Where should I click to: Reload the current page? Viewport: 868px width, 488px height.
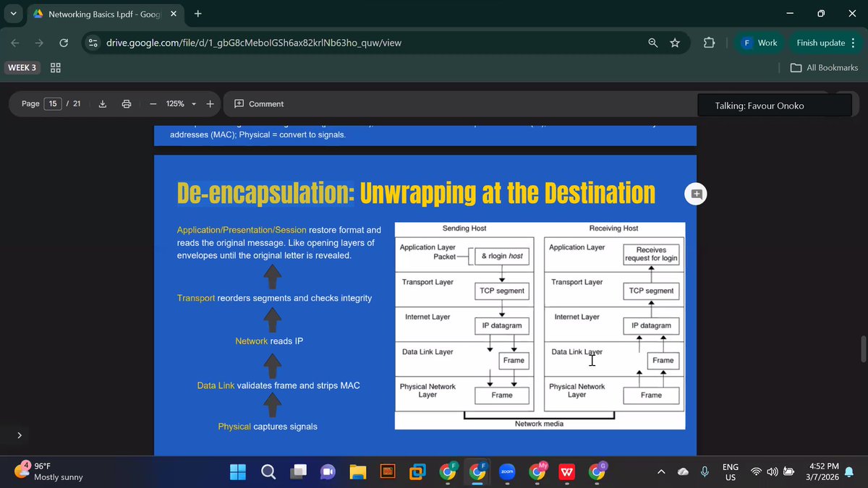point(64,43)
